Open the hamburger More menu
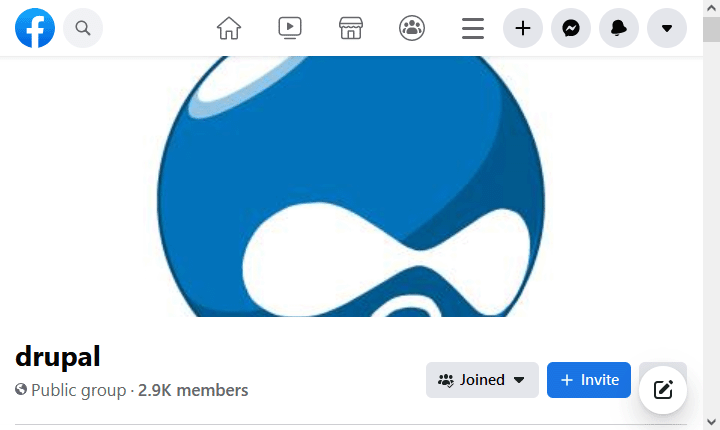This screenshot has width=720, height=430. coord(473,28)
